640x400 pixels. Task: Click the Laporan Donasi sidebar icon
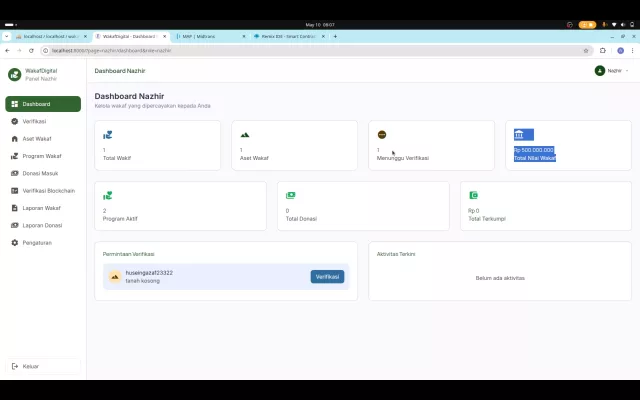coord(15,225)
